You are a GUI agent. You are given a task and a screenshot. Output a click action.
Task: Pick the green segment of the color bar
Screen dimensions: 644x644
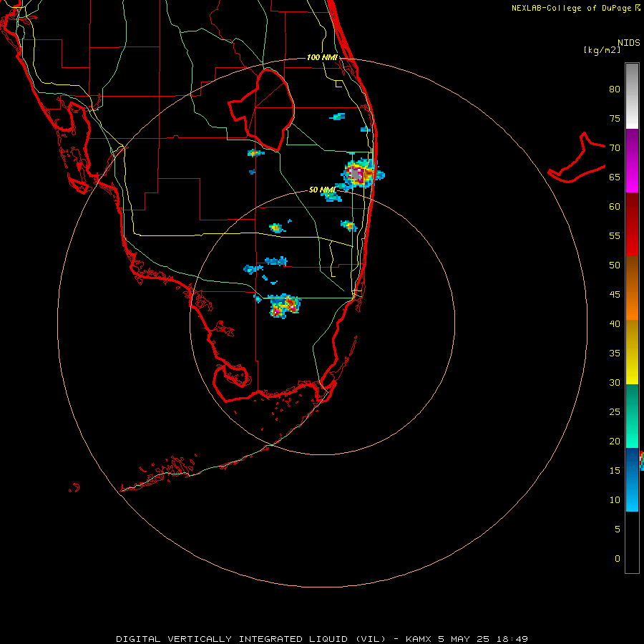point(632,416)
